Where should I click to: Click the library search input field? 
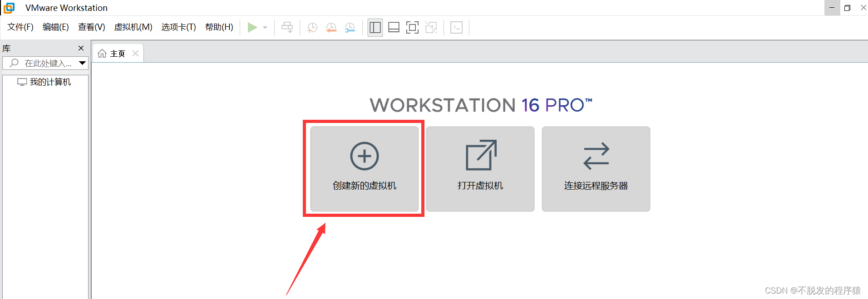[45, 63]
